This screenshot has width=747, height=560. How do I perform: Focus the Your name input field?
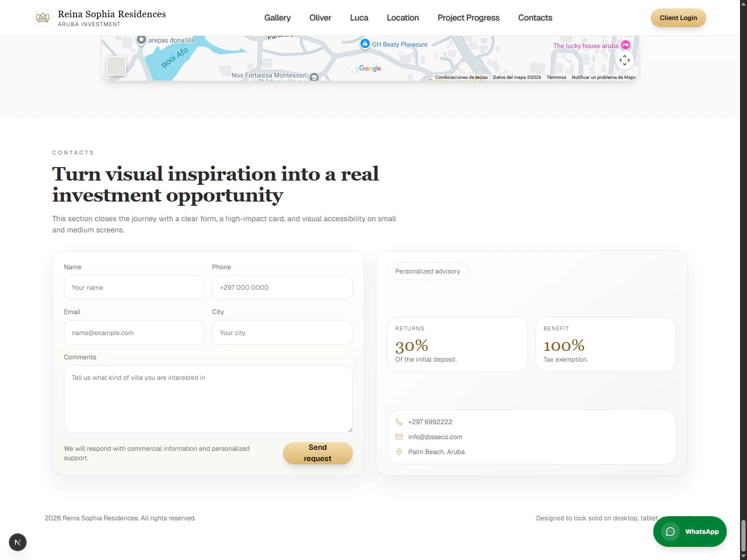click(x=134, y=287)
